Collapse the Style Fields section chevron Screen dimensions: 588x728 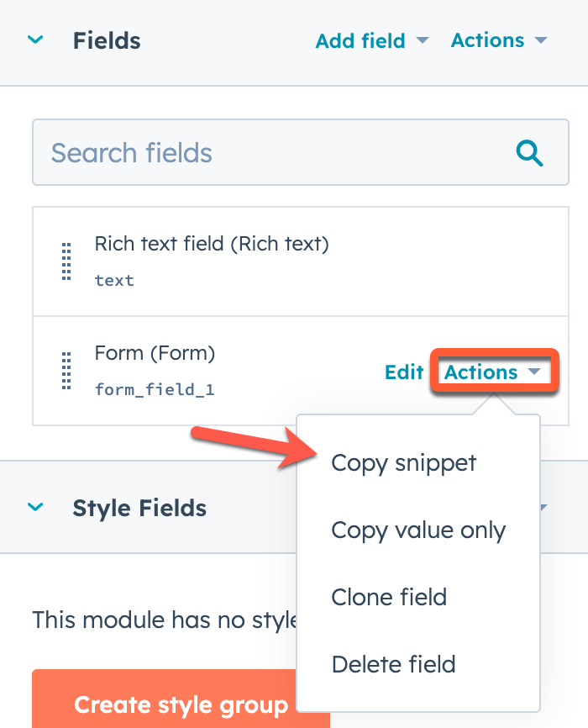tap(35, 507)
